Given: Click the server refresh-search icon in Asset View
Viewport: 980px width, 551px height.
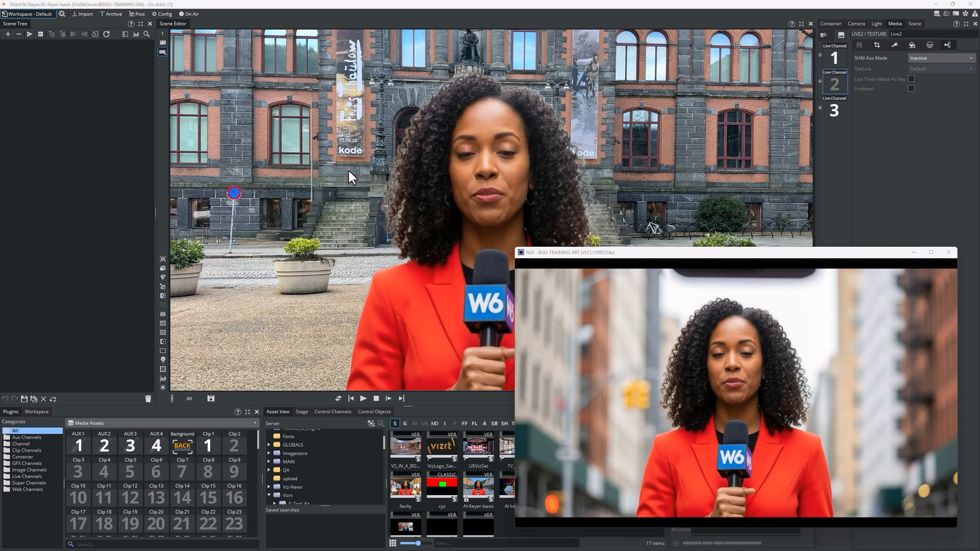Looking at the screenshot, I should pyautogui.click(x=371, y=423).
